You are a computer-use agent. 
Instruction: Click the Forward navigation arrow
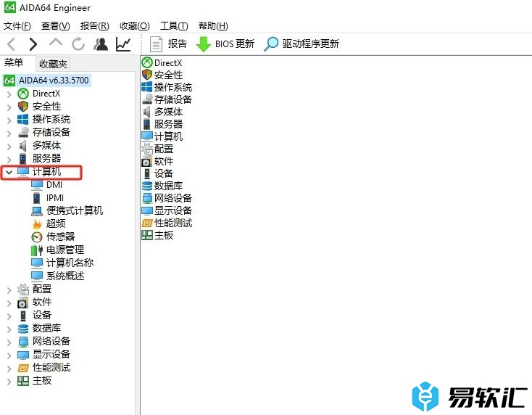point(33,44)
